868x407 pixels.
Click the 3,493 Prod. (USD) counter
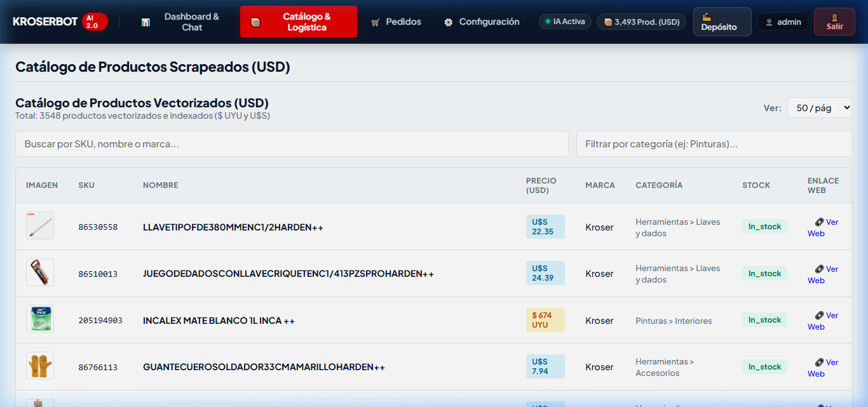click(x=641, y=22)
